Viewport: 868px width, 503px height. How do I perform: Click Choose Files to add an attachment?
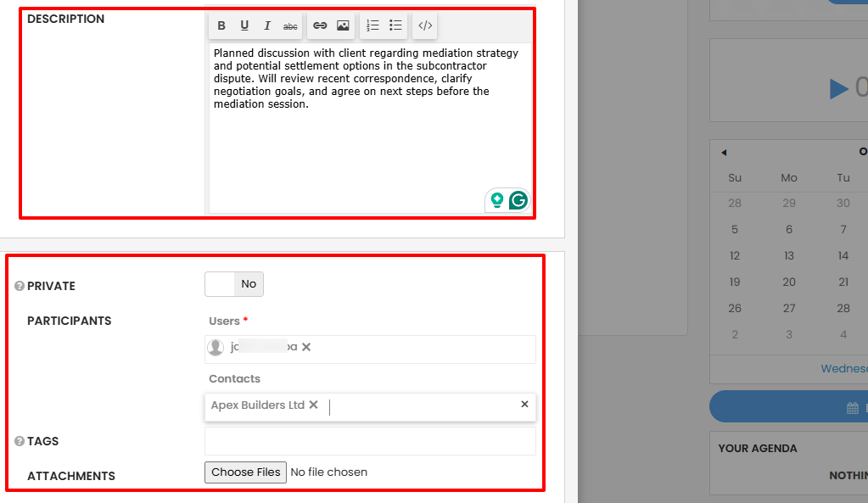click(x=245, y=472)
